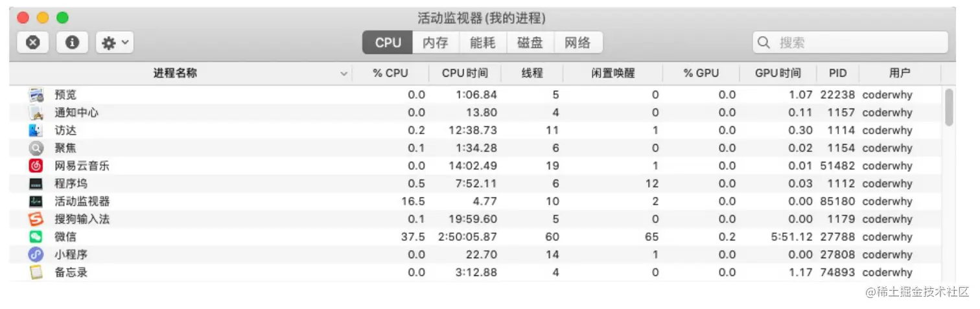Sort by the 闲置唤醒 column header
The width and height of the screenshot is (980, 309).
613,73
